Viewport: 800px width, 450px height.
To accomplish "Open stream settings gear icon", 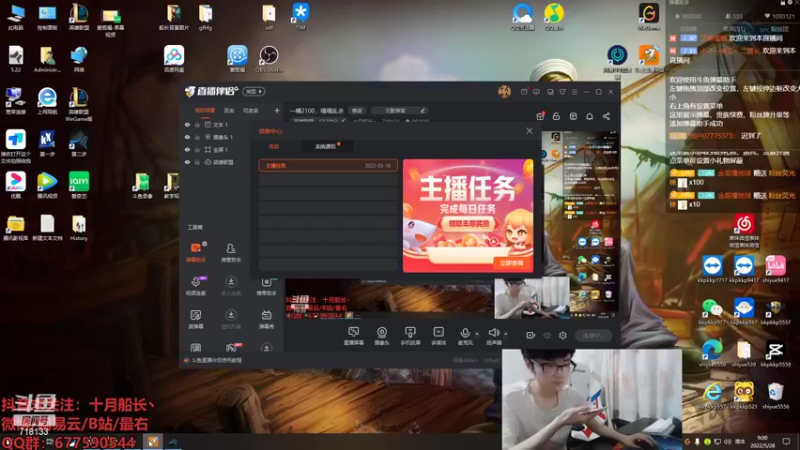I will 563,335.
